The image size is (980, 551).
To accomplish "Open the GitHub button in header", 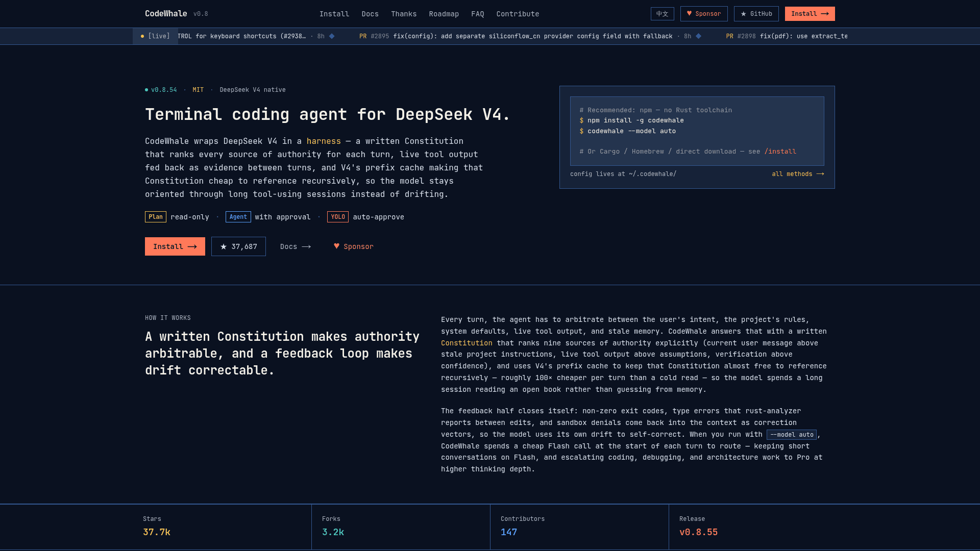I will tap(756, 14).
